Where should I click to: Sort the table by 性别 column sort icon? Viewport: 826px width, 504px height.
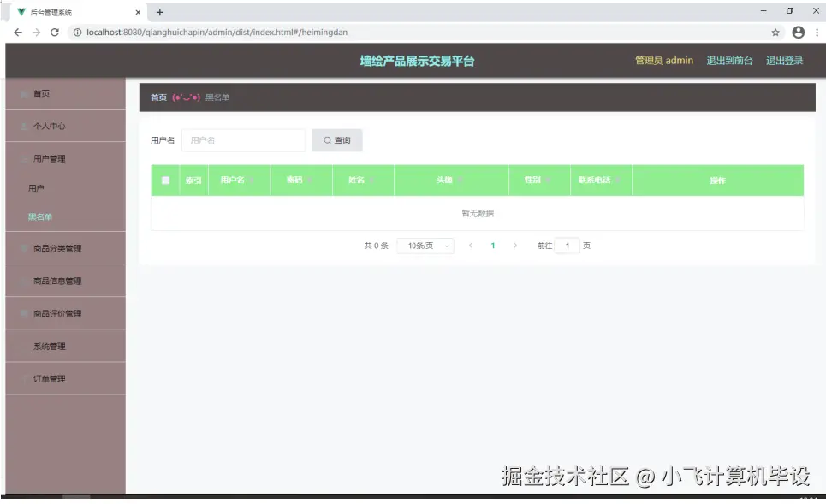549,180
